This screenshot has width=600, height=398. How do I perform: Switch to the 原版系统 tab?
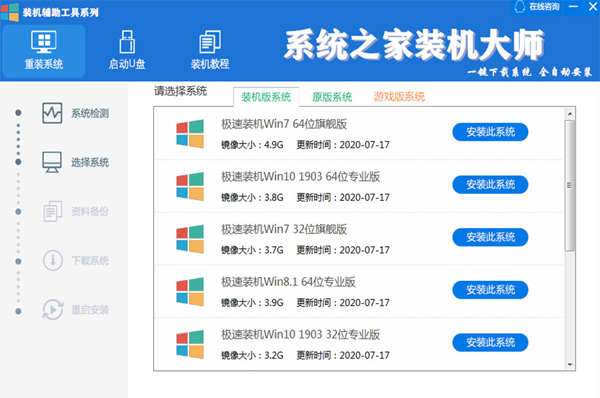click(332, 97)
